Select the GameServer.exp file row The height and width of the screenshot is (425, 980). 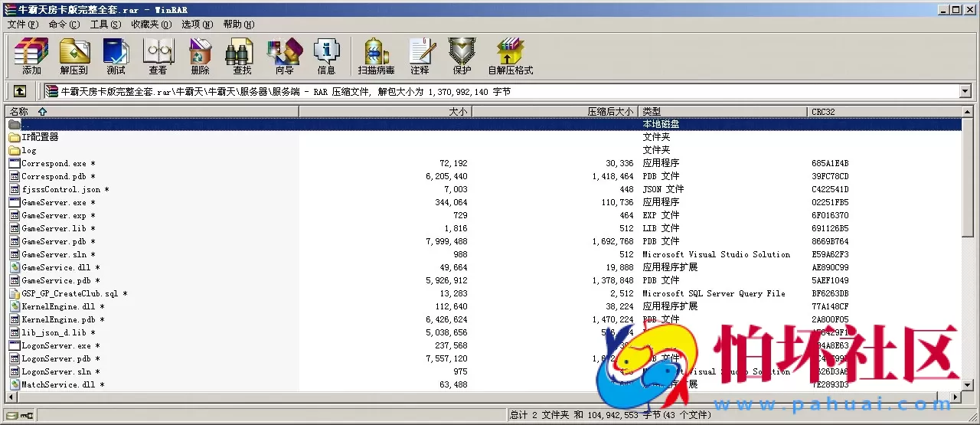point(484,215)
